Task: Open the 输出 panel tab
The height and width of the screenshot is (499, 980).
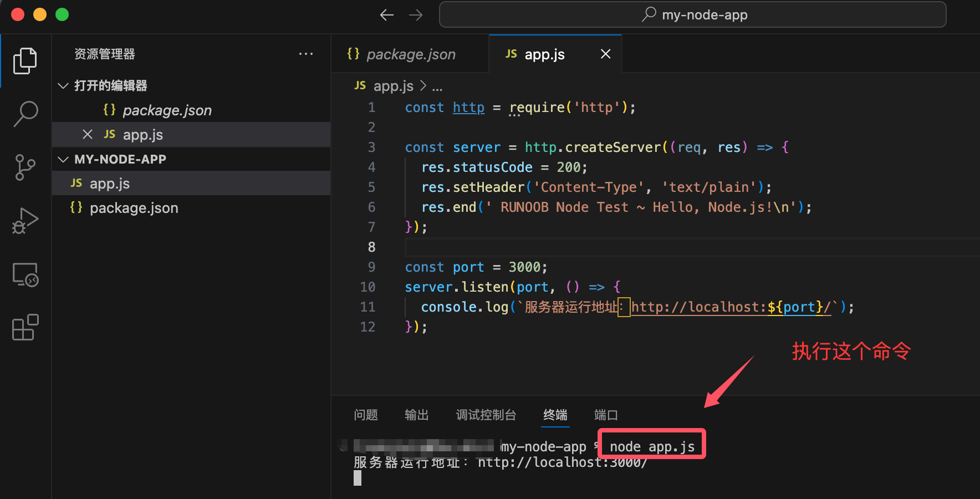Action: tap(416, 415)
